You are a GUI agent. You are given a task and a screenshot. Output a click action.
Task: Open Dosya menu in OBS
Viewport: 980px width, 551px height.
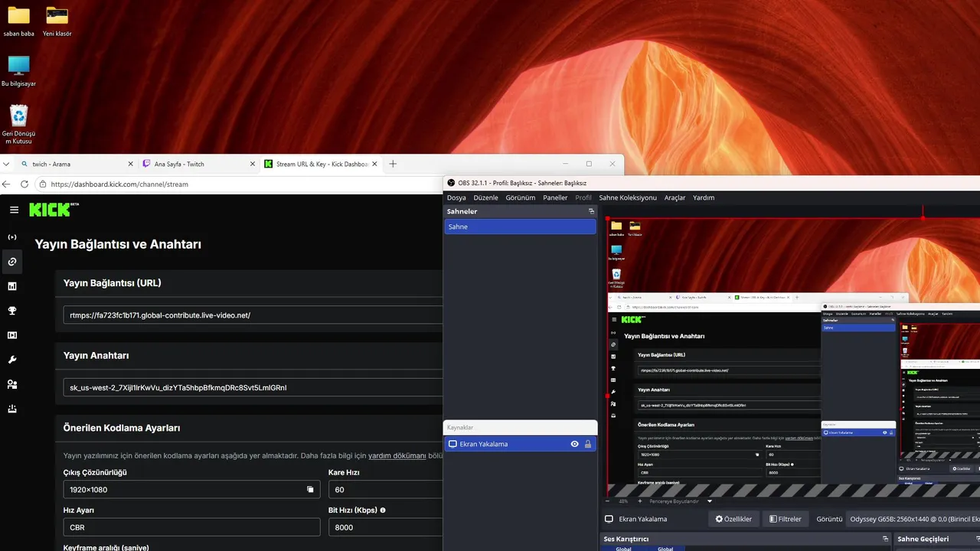point(456,197)
